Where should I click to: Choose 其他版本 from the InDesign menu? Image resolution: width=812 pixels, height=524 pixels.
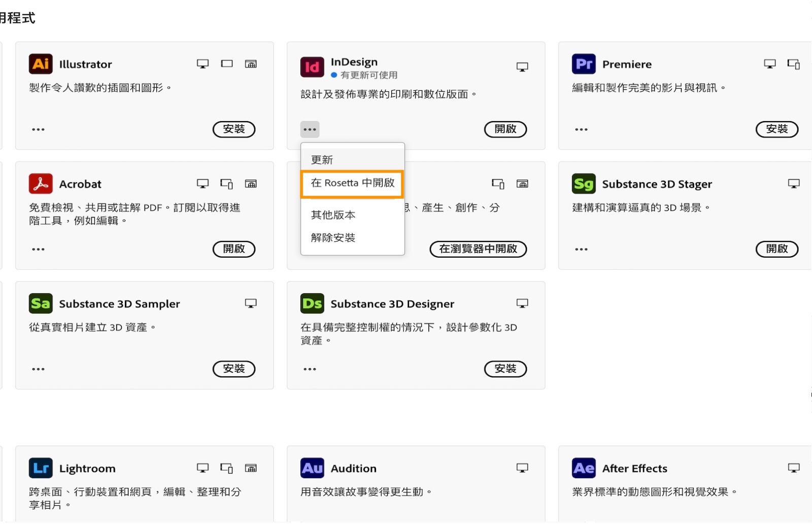pyautogui.click(x=353, y=215)
